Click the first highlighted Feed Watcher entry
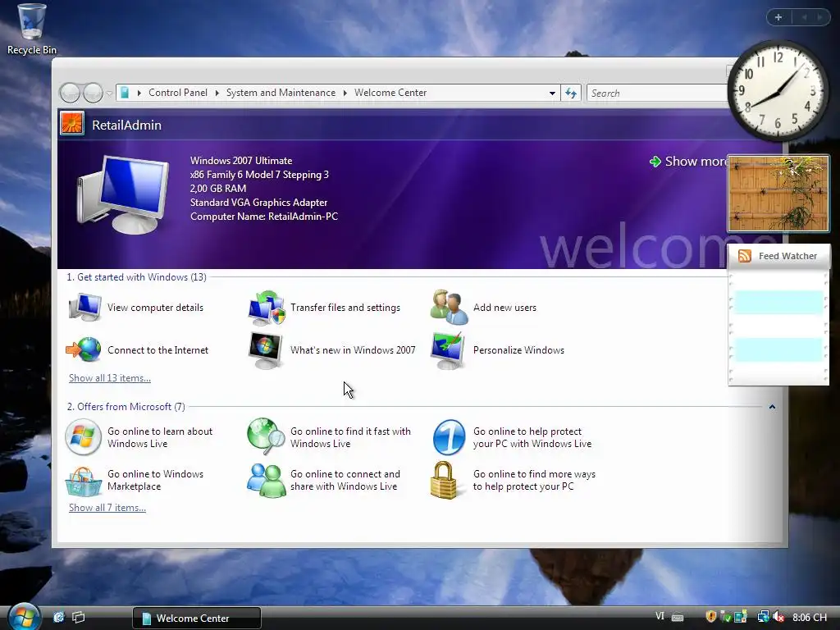The height and width of the screenshot is (630, 840). click(778, 303)
